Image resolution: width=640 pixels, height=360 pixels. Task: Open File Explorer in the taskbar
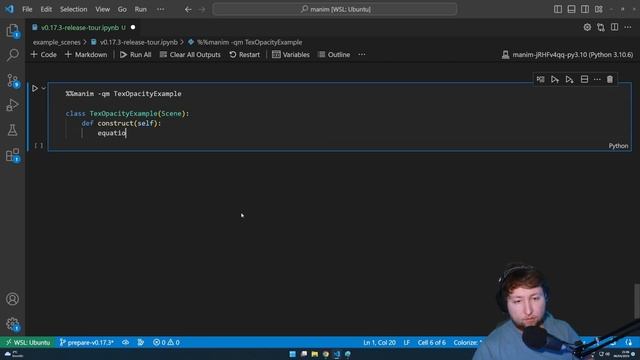[315, 354]
